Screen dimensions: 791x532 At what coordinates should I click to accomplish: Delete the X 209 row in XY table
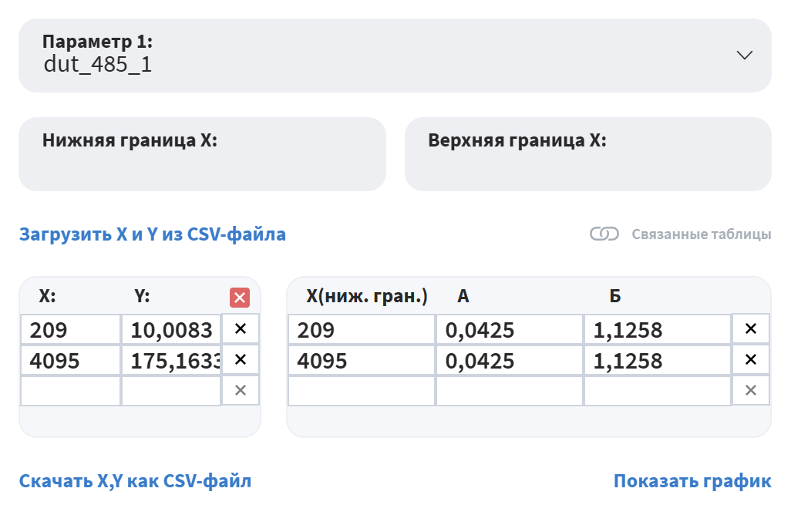point(240,329)
